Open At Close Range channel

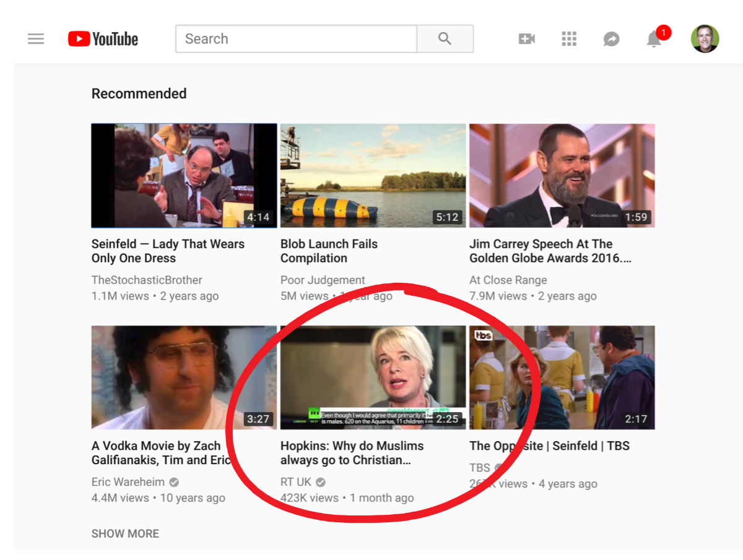[x=508, y=280]
